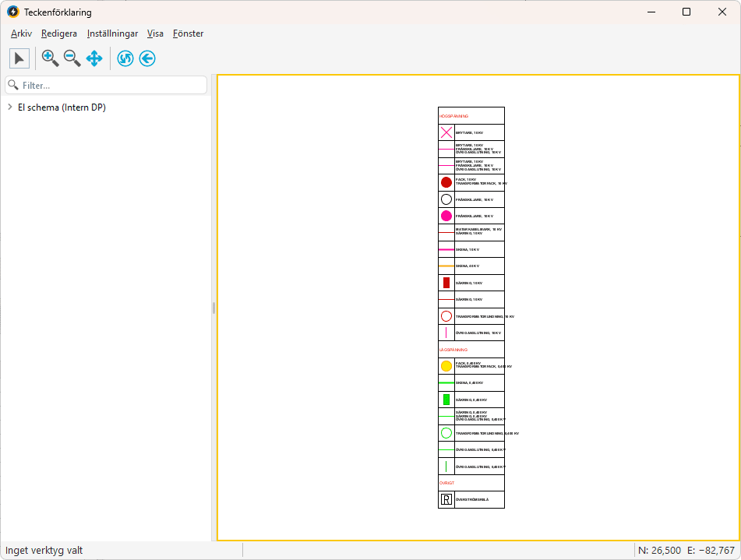Open the Fönster menu
Viewport: 741px width, 560px height.
188,33
